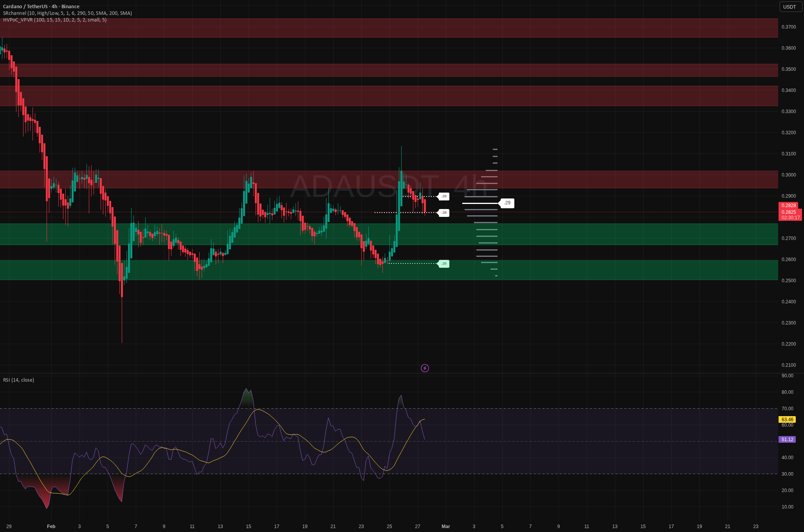This screenshot has height=532, width=804.
Task: Select the small .29 dotted level tag
Action: (x=444, y=196)
